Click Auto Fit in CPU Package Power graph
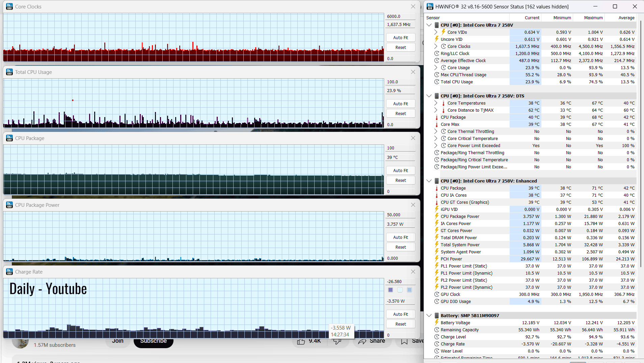 pyautogui.click(x=401, y=237)
